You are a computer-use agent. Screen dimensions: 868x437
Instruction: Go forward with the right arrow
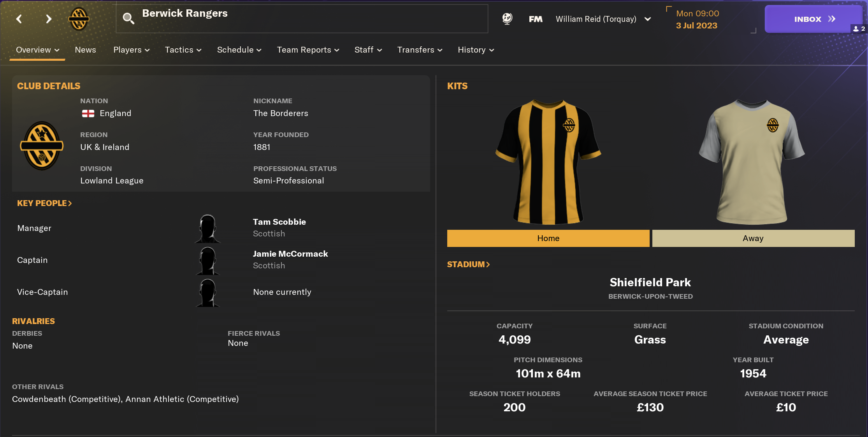pyautogui.click(x=48, y=19)
